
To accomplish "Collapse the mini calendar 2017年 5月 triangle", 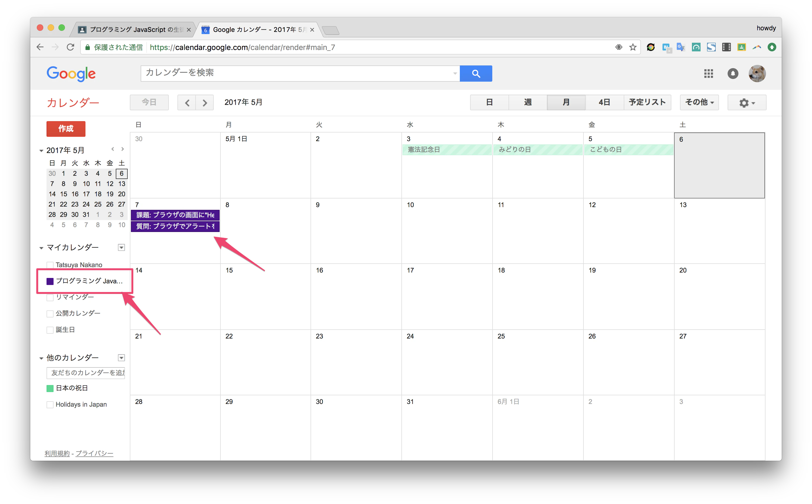I will point(41,151).
